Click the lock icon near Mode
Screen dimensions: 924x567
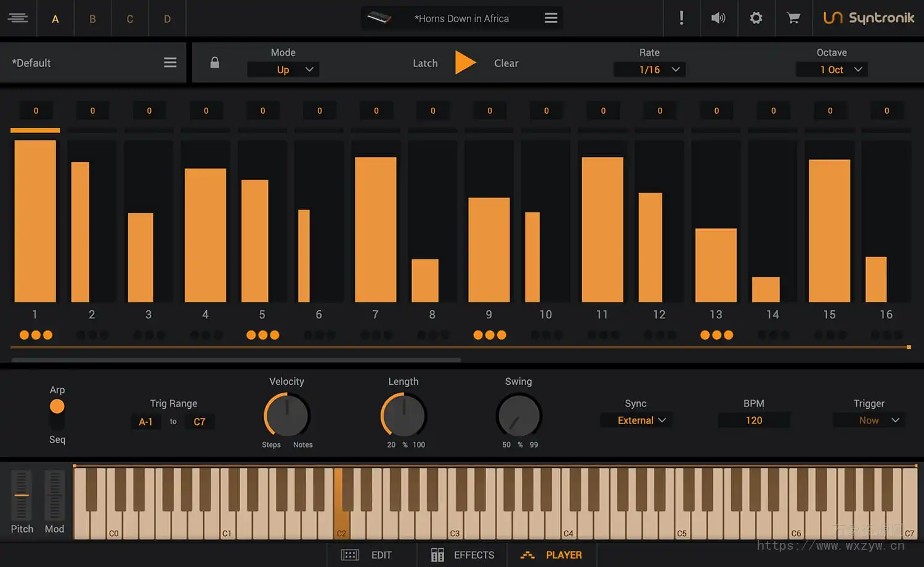coord(214,62)
